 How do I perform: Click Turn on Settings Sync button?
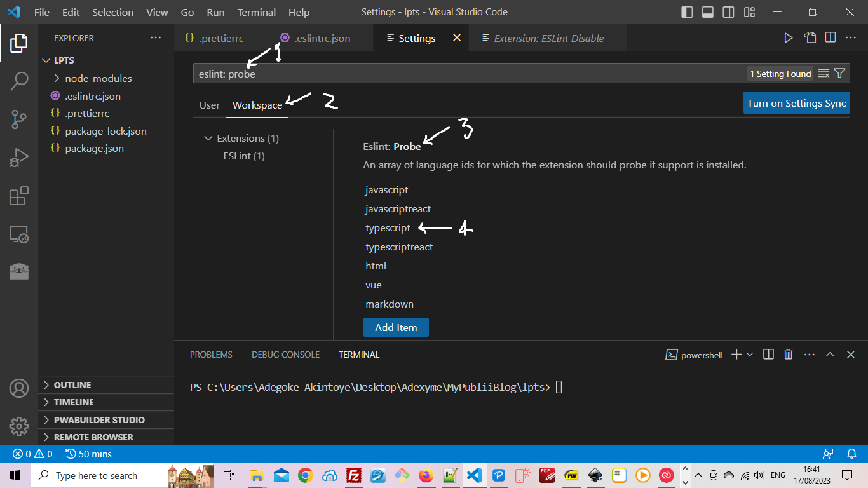point(796,103)
